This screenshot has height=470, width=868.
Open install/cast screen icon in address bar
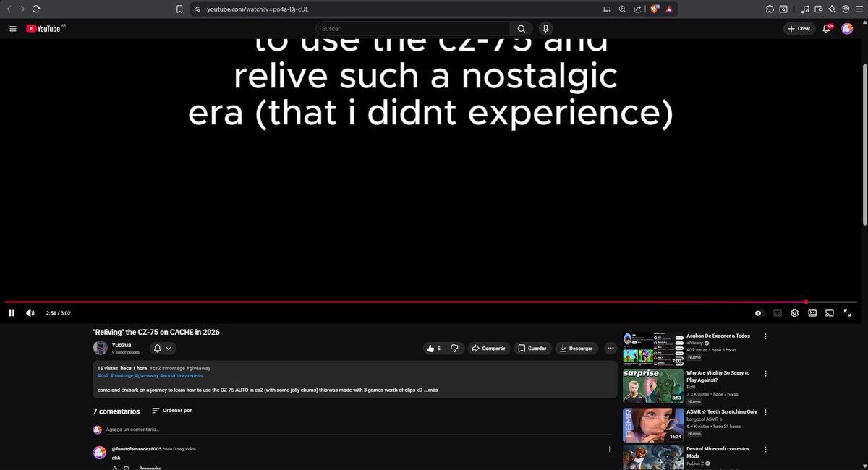click(x=607, y=9)
